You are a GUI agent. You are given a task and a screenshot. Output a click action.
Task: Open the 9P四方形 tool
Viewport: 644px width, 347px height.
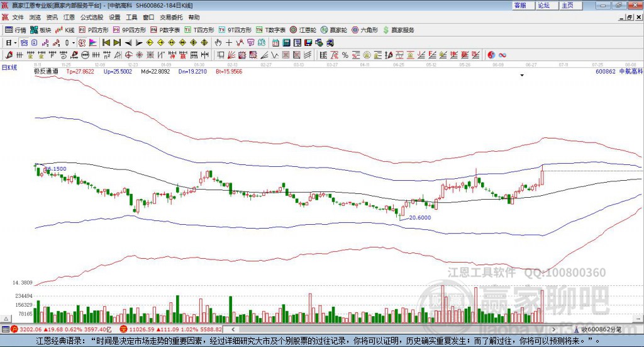pyautogui.click(x=130, y=30)
